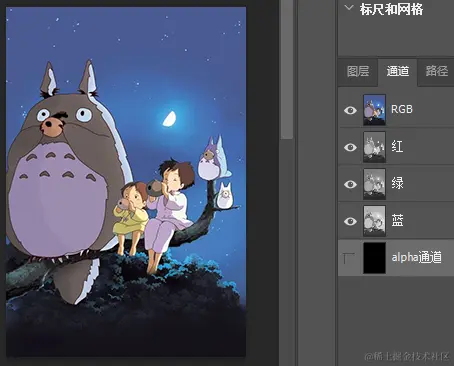Select the 红 channel label
Screen dimensions: 454x366
click(x=397, y=146)
